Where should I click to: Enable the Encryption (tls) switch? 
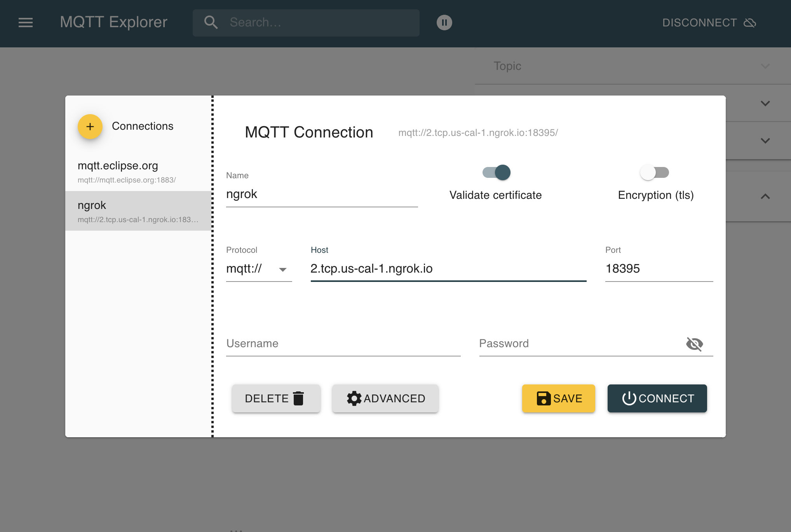[655, 172]
